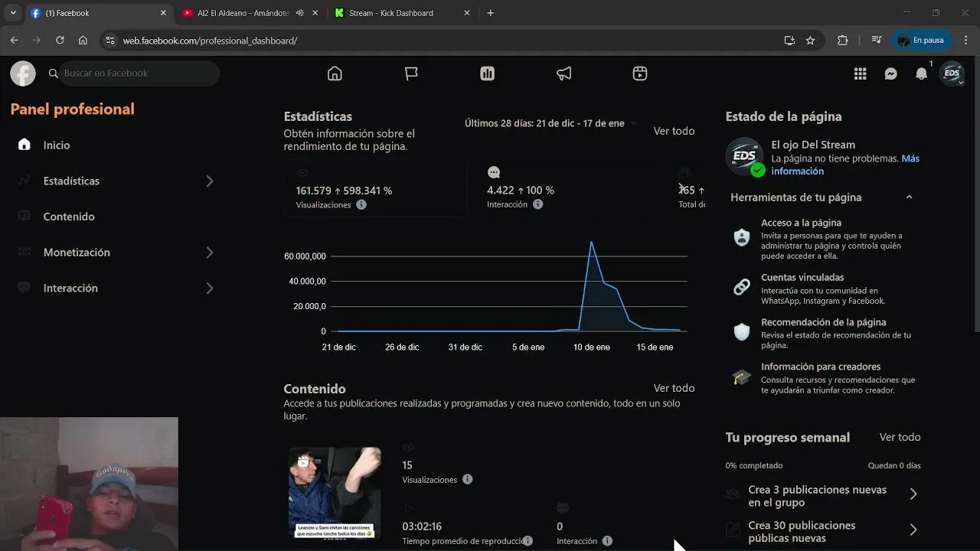980x551 pixels.
Task: Go back to the previous page
Action: pos(15,41)
